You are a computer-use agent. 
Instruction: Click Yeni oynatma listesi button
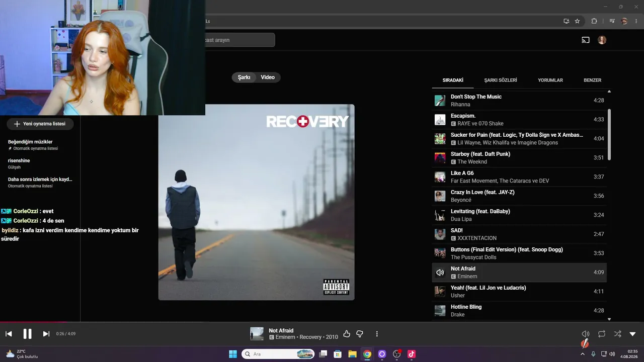click(40, 124)
